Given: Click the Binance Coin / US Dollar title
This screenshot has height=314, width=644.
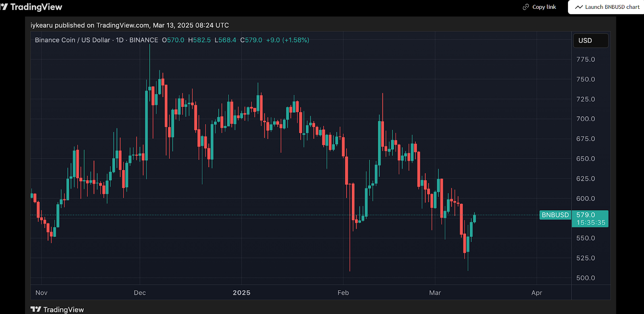Looking at the screenshot, I should tap(72, 40).
